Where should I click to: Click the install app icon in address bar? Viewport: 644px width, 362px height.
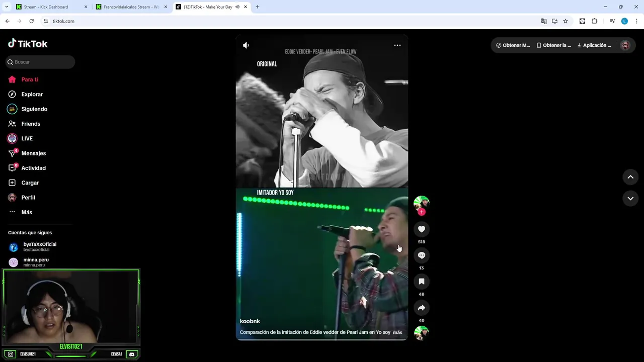(x=554, y=21)
